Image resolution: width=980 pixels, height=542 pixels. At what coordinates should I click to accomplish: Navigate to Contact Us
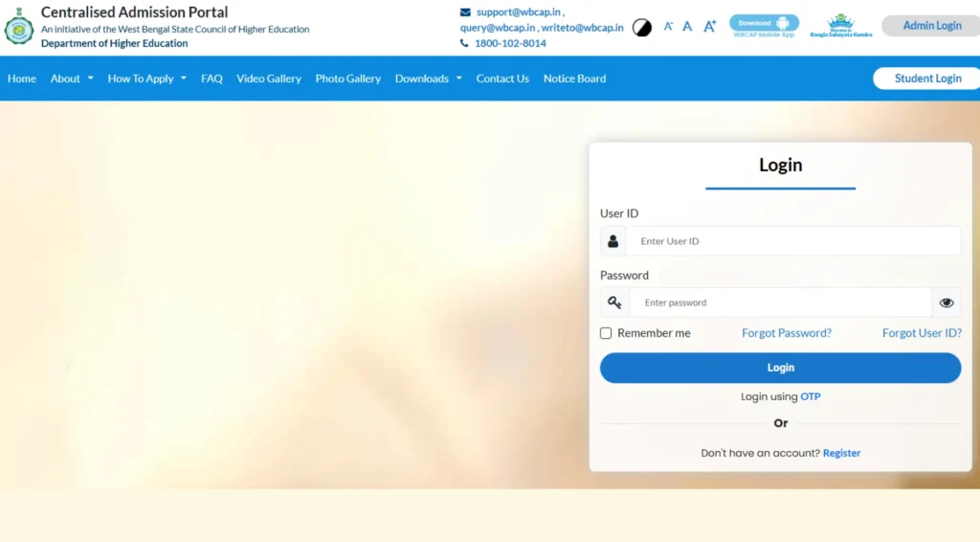tap(502, 79)
